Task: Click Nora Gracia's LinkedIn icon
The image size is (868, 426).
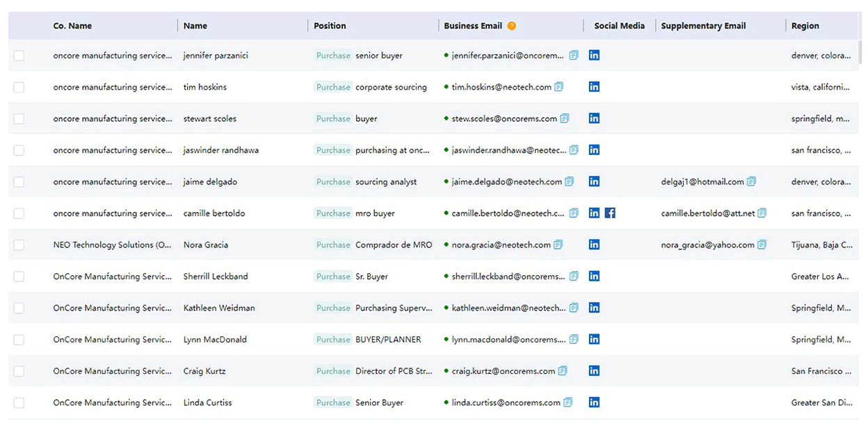Action: 594,245
